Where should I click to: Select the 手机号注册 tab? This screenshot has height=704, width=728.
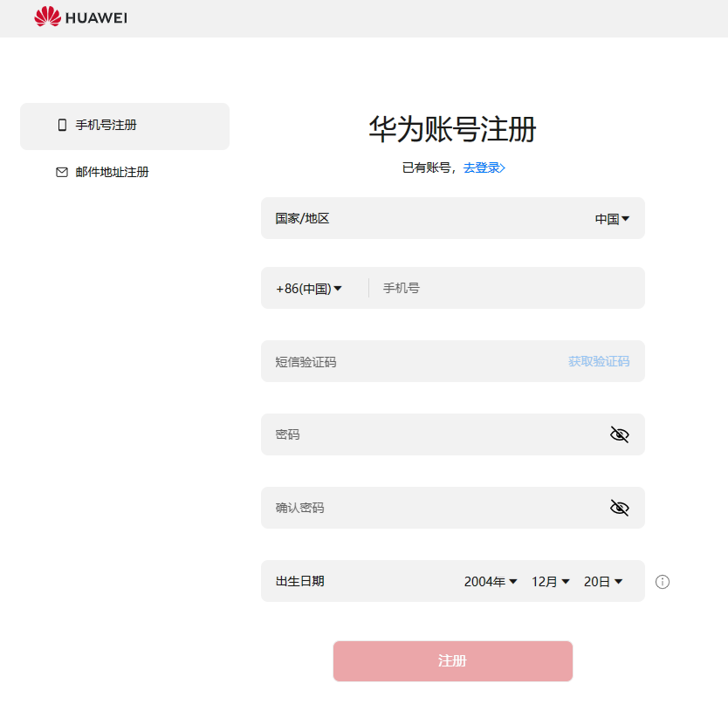(x=125, y=126)
